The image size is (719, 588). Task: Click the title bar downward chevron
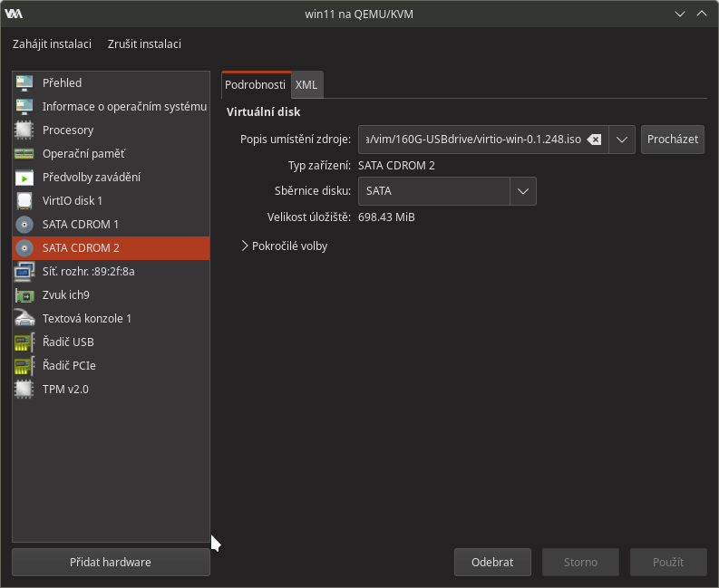680,14
